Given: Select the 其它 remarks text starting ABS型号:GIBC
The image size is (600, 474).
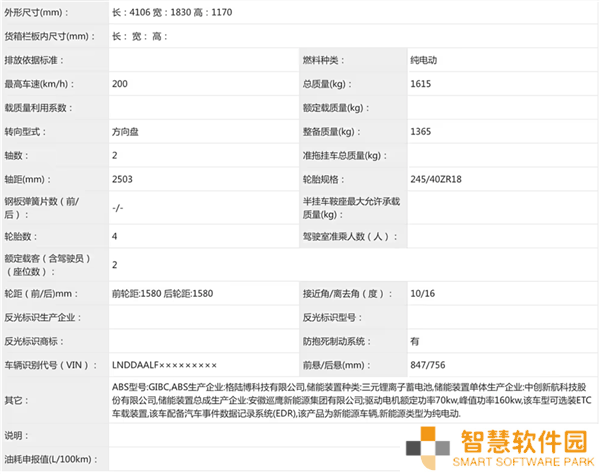Looking at the screenshot, I should click(x=351, y=401).
